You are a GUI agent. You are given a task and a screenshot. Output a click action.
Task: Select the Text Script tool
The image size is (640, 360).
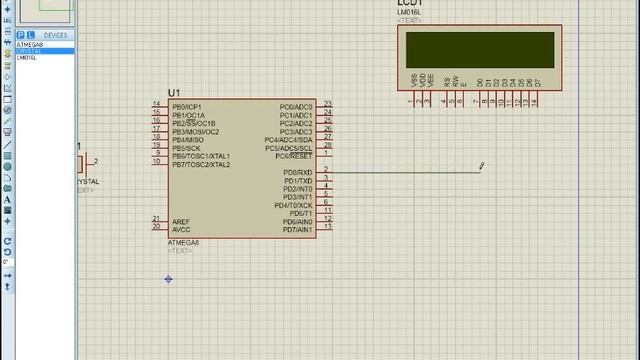click(7, 31)
